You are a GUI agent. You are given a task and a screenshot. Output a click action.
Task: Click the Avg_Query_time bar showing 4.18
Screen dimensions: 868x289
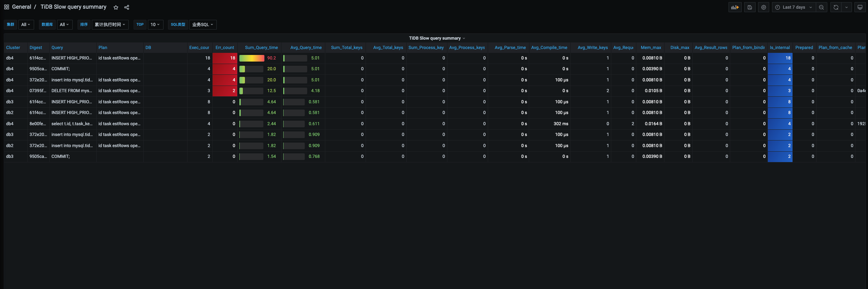point(295,91)
